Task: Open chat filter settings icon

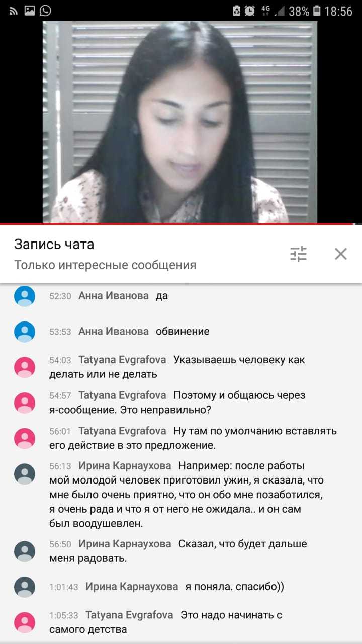Action: 298,254
